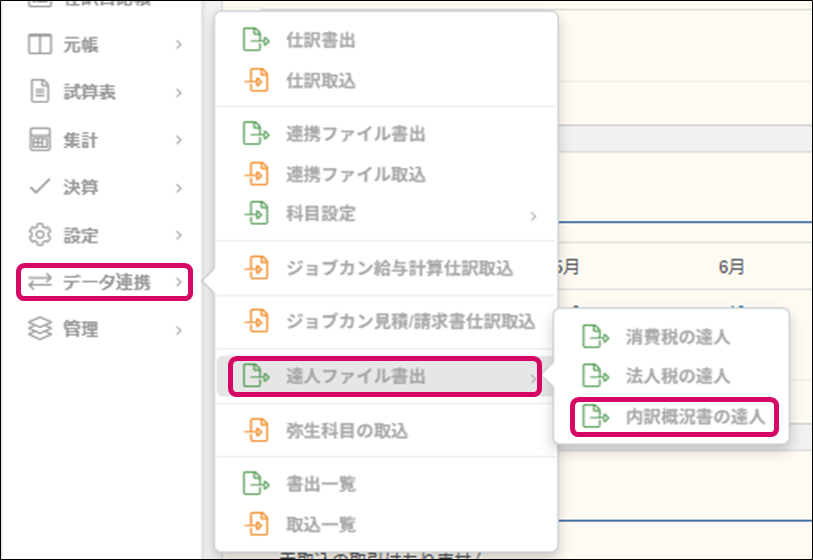Screen dimensions: 813x560
Task: Click the 試算表 sidebar label
Action: (x=89, y=92)
